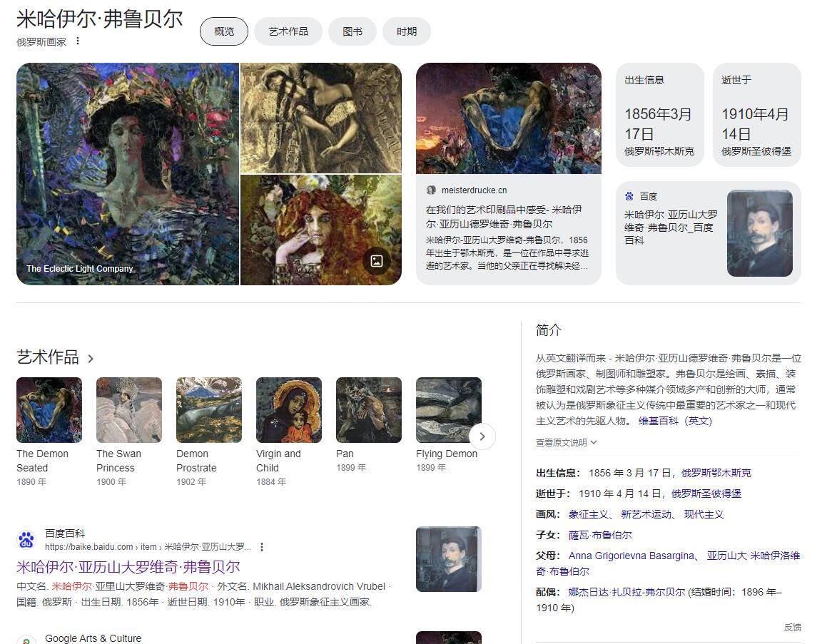
Task: Click the baike.baidu.com result URL
Action: click(x=148, y=547)
